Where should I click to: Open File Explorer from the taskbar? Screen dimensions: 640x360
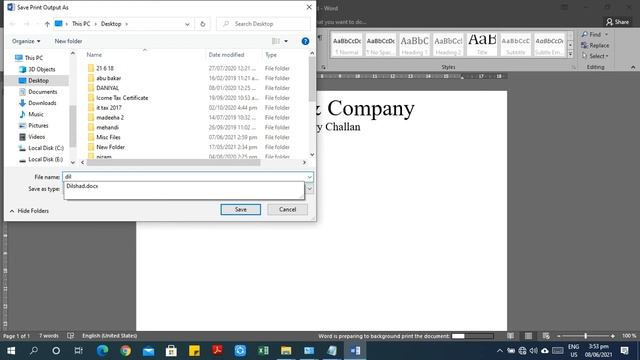(x=286, y=351)
